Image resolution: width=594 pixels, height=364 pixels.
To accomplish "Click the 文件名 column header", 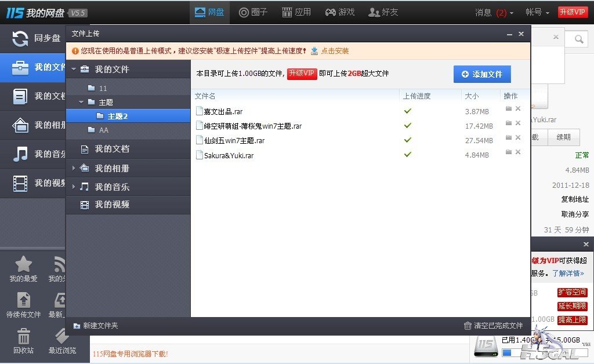I will click(205, 96).
